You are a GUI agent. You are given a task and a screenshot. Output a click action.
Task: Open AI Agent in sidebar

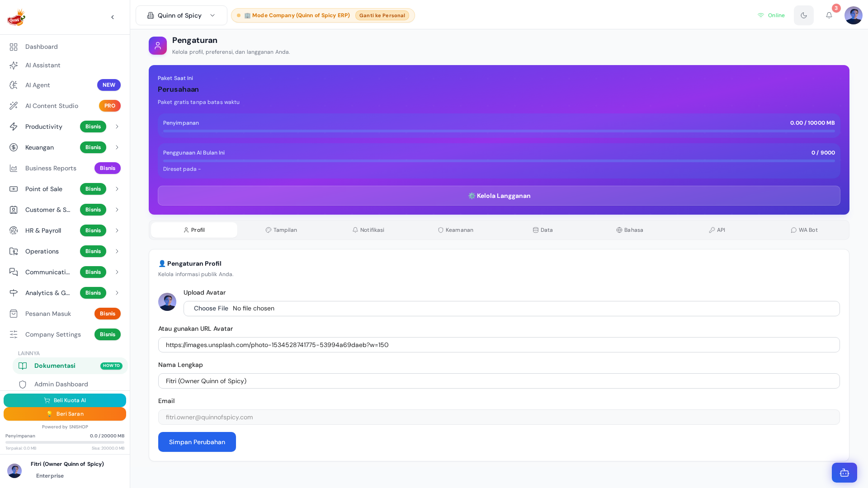(x=65, y=85)
